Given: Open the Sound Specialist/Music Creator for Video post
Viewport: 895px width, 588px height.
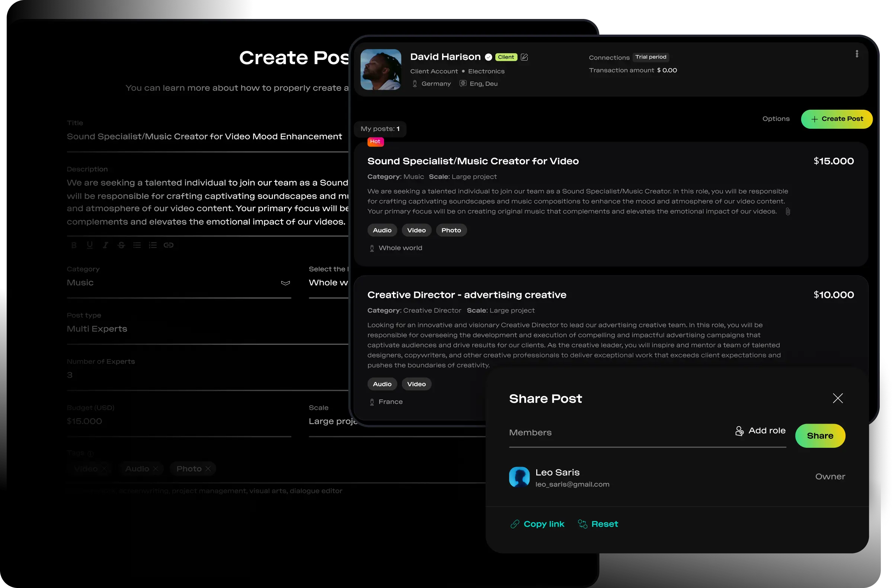Looking at the screenshot, I should (x=473, y=161).
